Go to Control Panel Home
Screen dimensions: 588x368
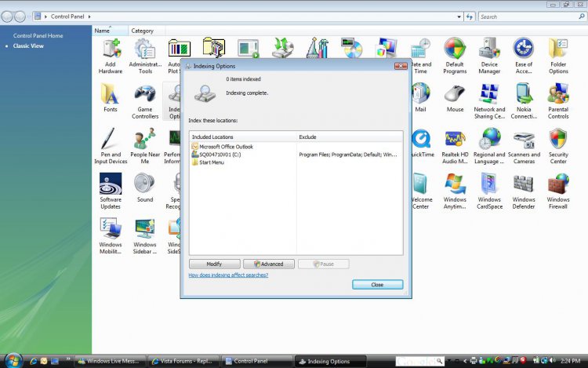pos(38,35)
